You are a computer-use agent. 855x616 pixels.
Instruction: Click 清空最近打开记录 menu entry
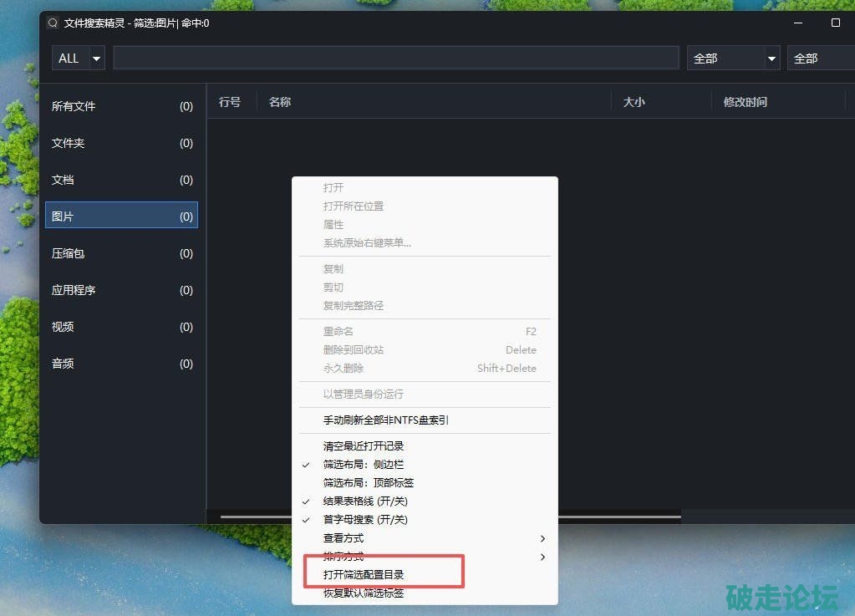pos(425,446)
